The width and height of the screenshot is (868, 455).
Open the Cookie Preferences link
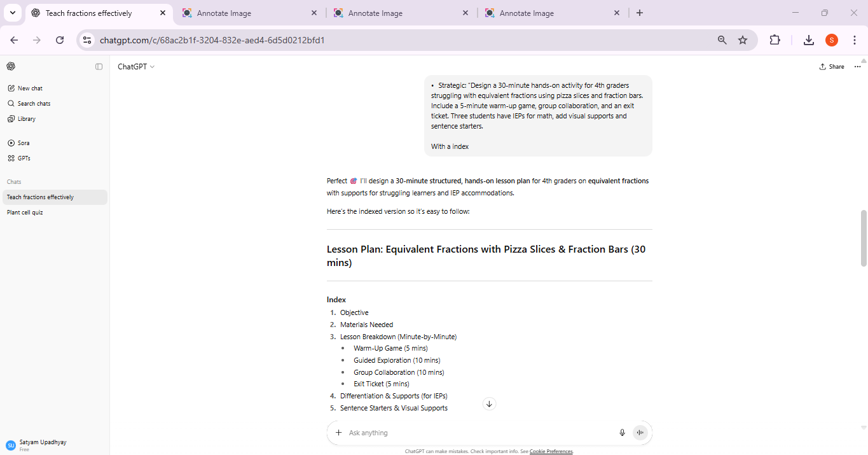pyautogui.click(x=551, y=451)
